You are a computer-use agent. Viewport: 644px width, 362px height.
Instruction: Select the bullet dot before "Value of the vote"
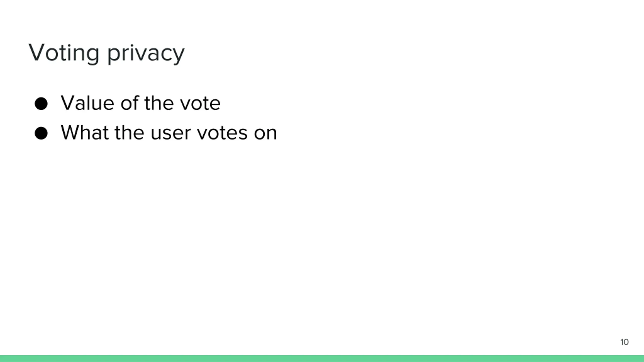41,104
